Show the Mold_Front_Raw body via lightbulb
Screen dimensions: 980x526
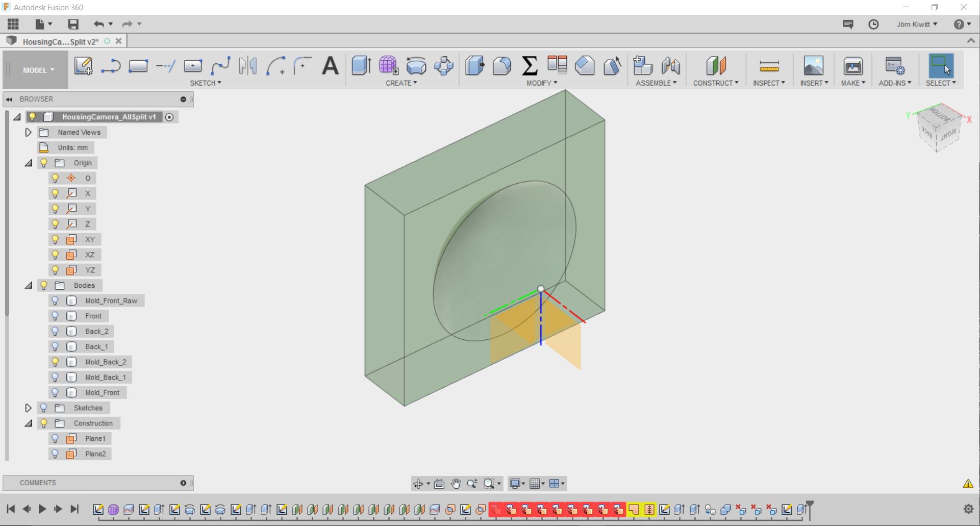tap(55, 300)
